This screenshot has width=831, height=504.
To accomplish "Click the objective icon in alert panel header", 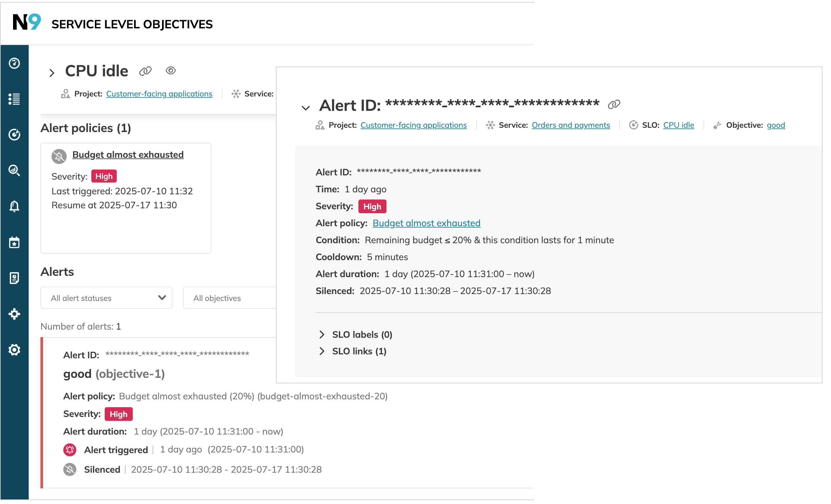I will [x=718, y=125].
